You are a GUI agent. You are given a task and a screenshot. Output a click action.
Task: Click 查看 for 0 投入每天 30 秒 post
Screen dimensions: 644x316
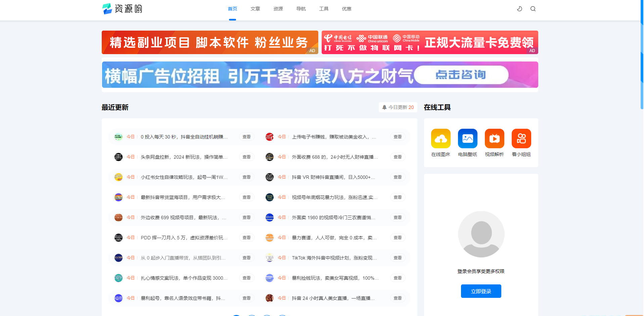(x=247, y=137)
